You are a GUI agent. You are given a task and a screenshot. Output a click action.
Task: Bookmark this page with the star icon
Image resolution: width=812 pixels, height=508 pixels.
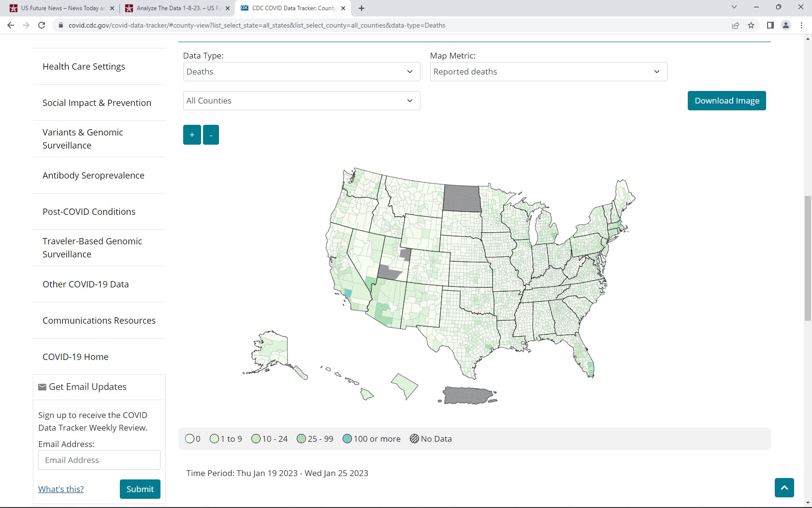[751, 25]
